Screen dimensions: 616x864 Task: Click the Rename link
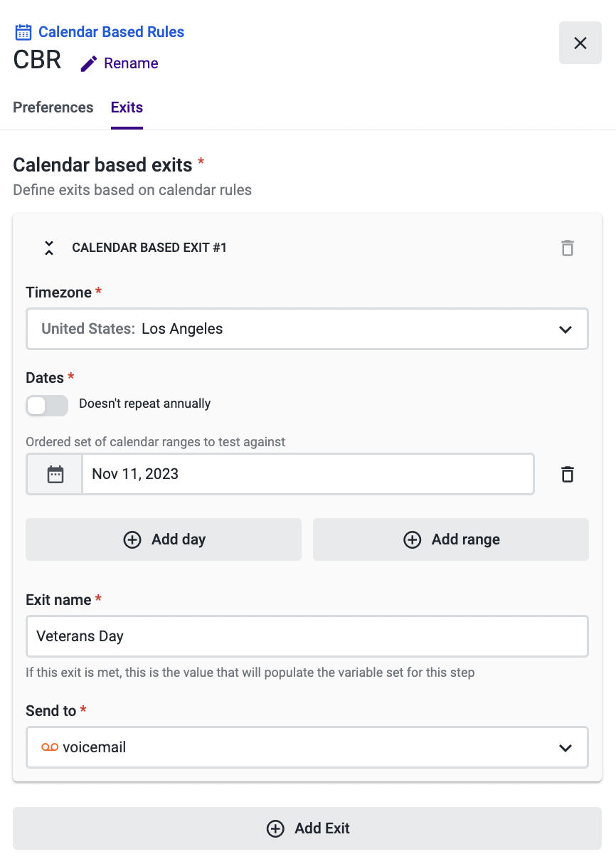pos(131,63)
